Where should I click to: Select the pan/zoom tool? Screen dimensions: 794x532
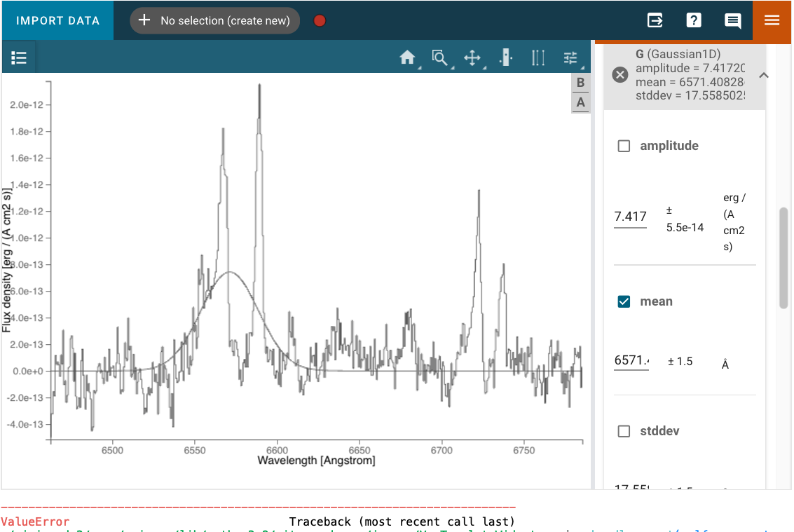pos(472,57)
